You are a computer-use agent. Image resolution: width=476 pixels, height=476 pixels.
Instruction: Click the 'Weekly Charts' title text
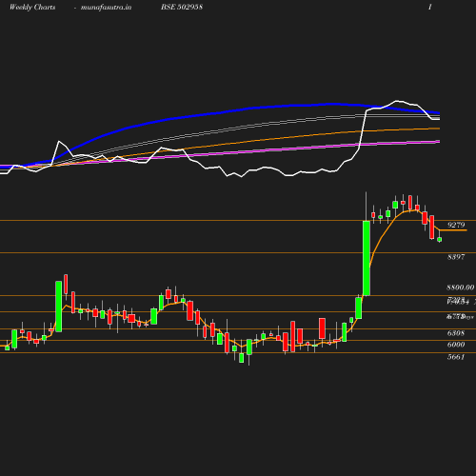point(32,8)
